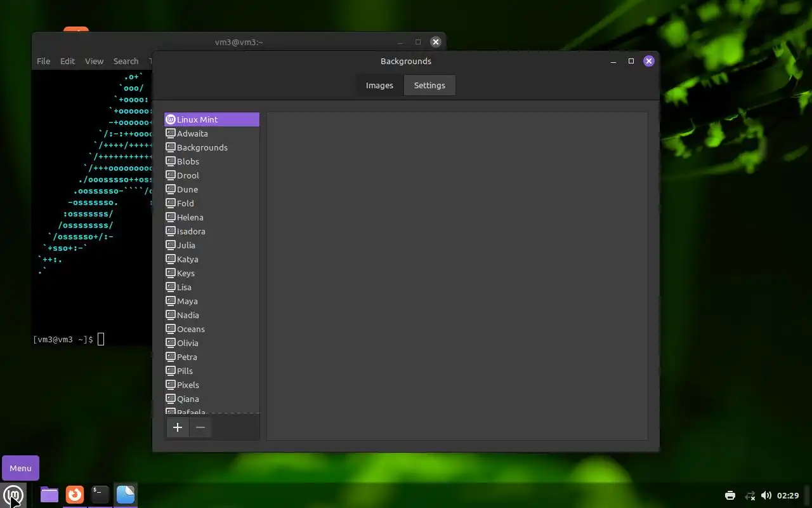The height and width of the screenshot is (508, 812).
Task: Click the picture icon beside Adwaita
Action: click(170, 133)
